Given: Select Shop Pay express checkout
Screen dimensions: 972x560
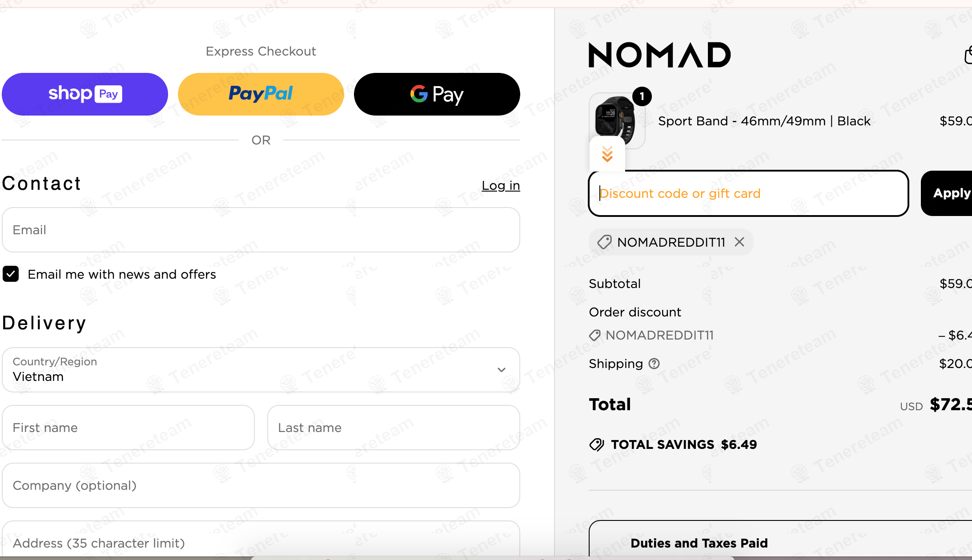Looking at the screenshot, I should pos(84,94).
